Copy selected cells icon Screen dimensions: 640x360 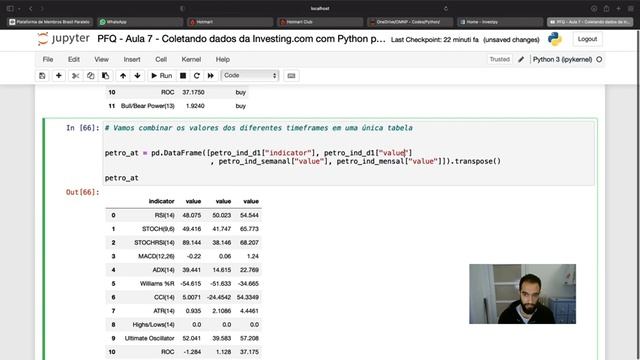point(91,76)
